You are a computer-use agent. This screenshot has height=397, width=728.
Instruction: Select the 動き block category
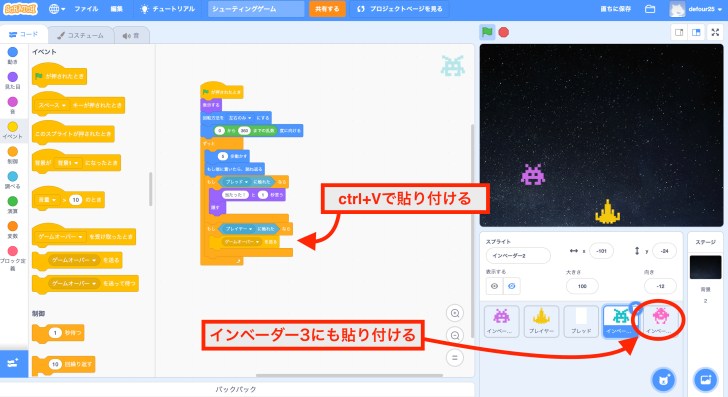(x=13, y=55)
